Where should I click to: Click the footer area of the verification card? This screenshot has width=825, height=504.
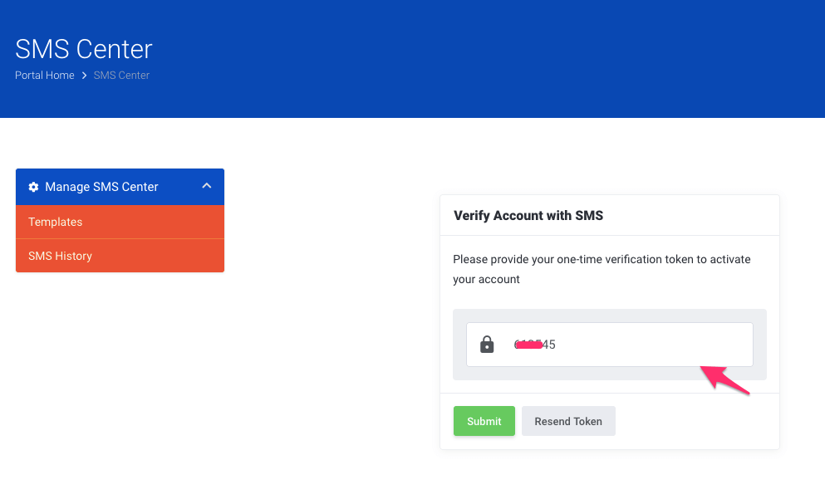click(x=610, y=421)
